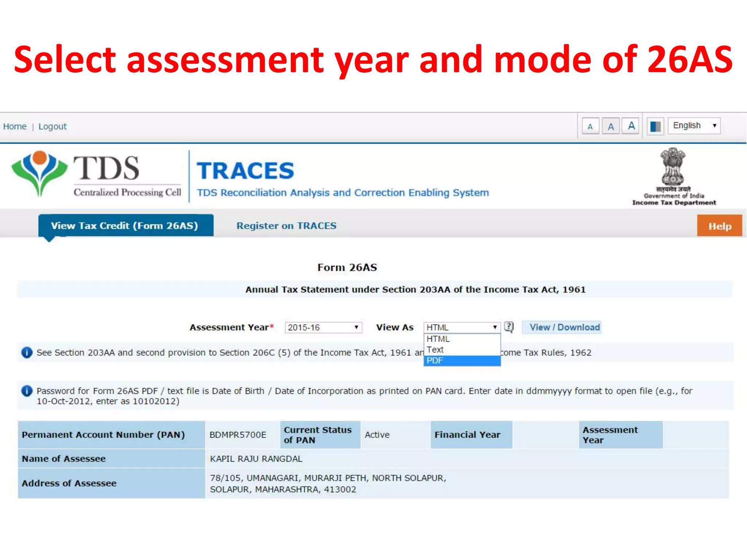Click the smallest font size A icon

pos(590,127)
